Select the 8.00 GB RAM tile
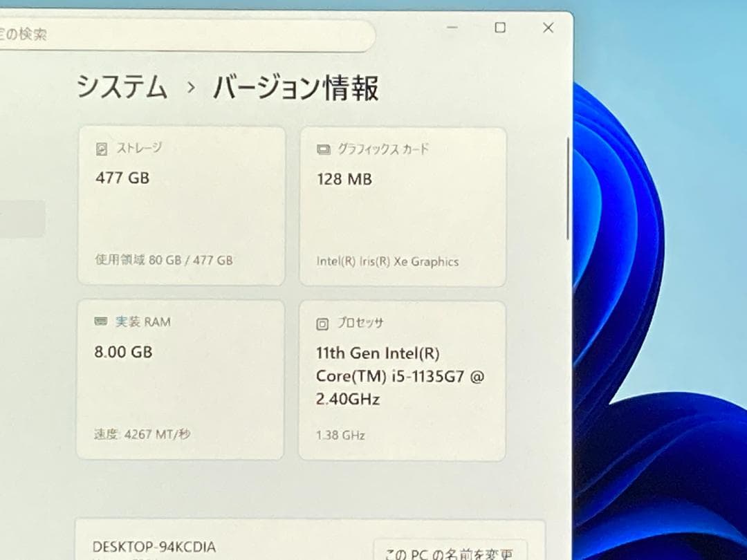Viewport: 747px width, 560px height. [x=181, y=378]
